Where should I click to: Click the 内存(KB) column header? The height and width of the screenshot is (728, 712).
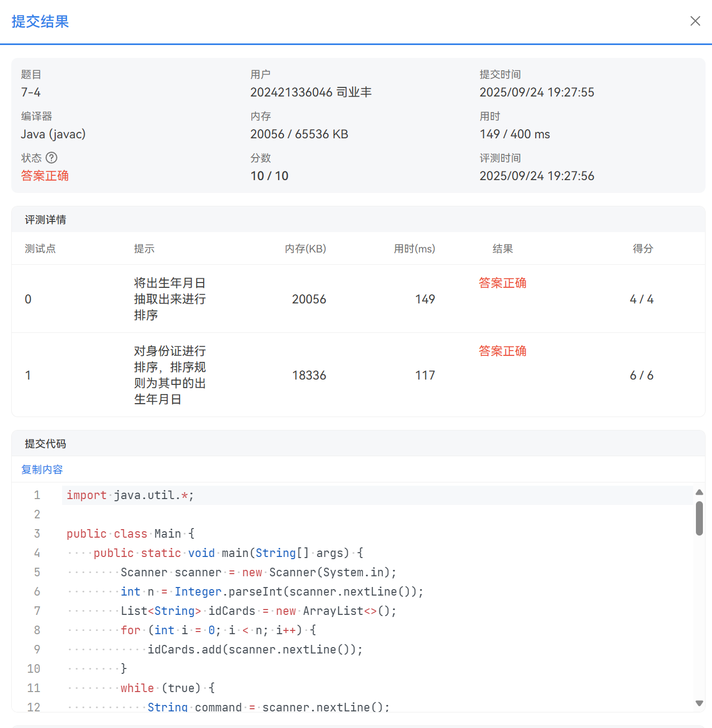point(305,249)
